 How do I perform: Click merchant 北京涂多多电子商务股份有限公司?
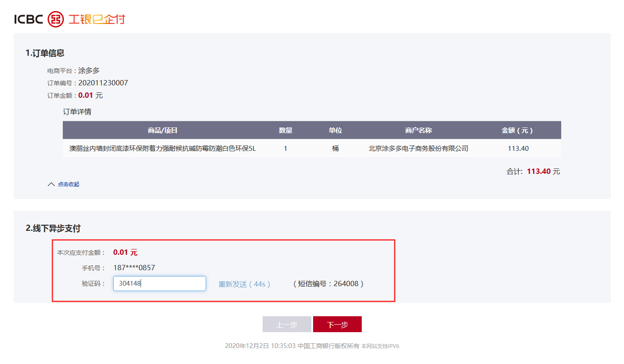[418, 149]
